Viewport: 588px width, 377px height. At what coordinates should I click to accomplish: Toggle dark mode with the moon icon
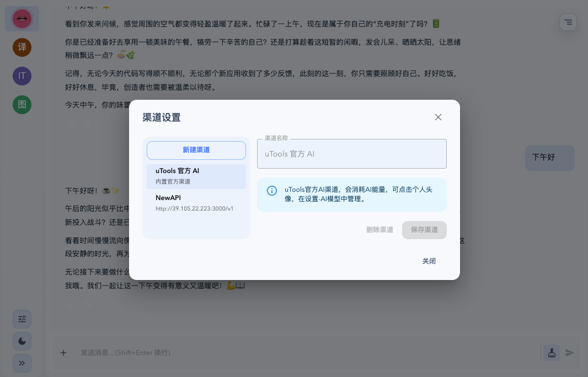pyautogui.click(x=22, y=341)
